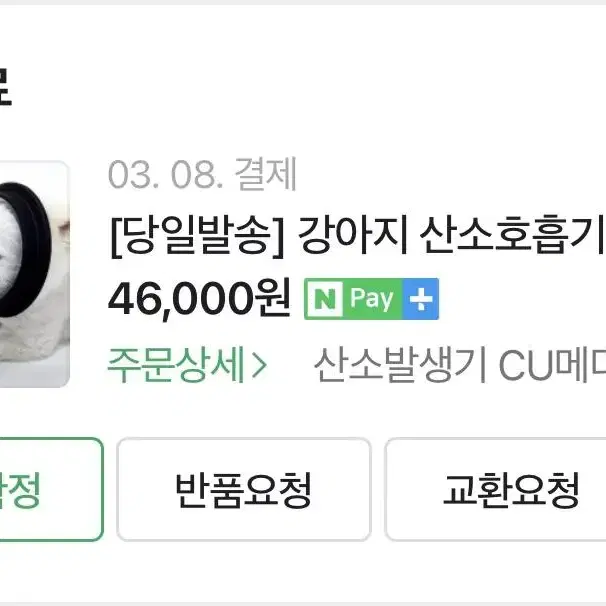Click the blue plus icon on the Pay badge

click(x=420, y=299)
